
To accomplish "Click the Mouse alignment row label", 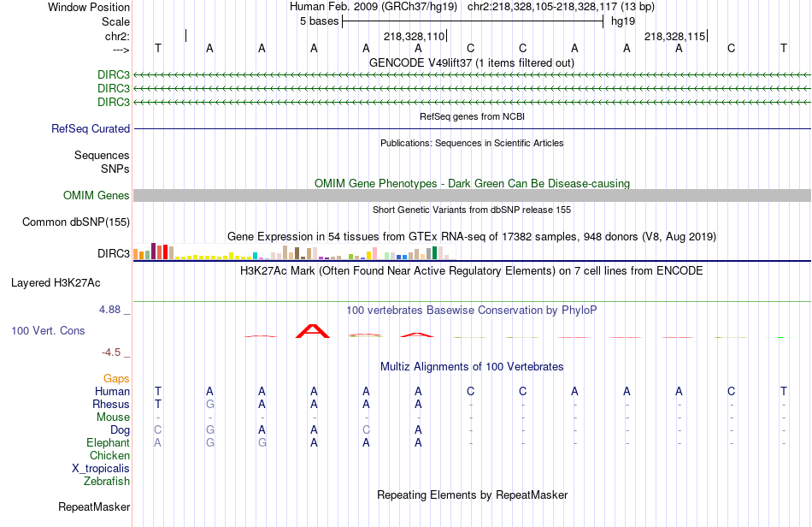I will pos(114,417).
